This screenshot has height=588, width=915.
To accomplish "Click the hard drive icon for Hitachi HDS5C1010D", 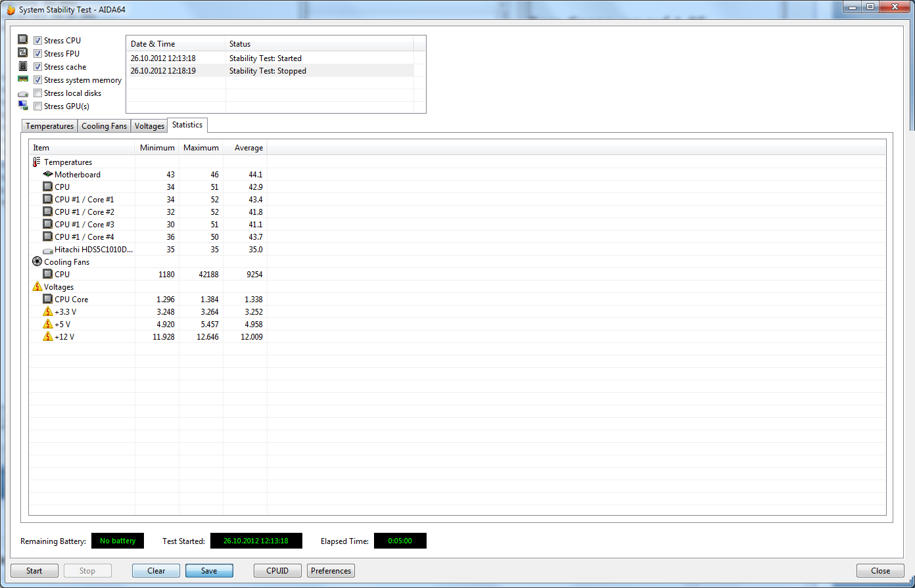I will (47, 250).
